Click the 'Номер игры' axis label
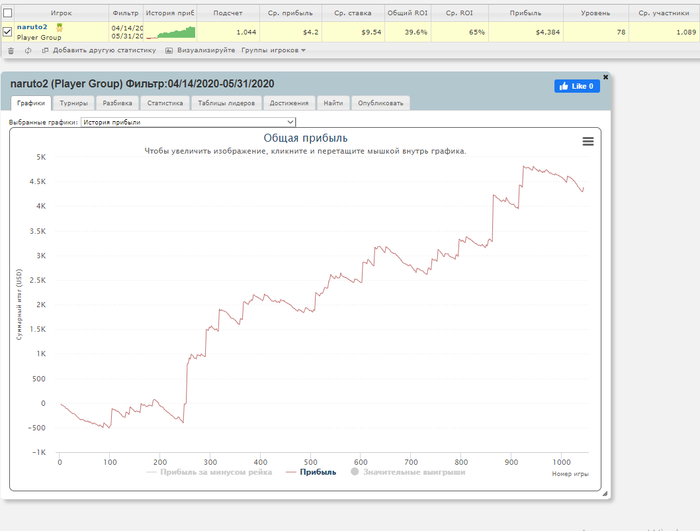Screen dimensions: 700x531 [x=570, y=474]
